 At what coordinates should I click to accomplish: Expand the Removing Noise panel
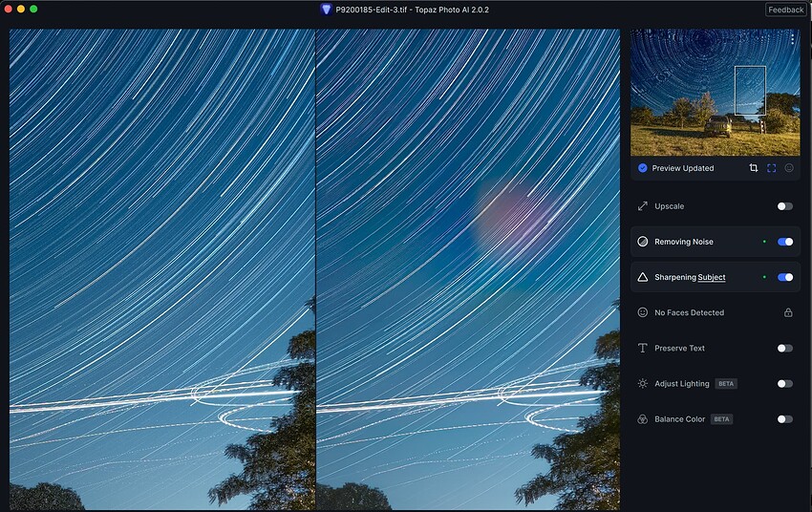(x=716, y=242)
